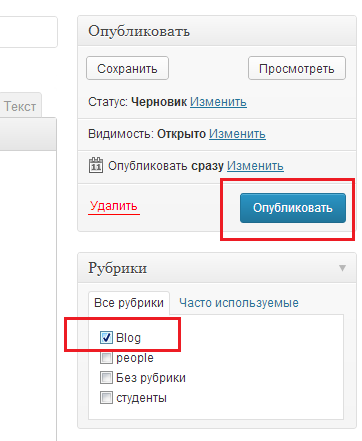Image resolution: width=362 pixels, height=441 pixels.
Task: Click Изменить next to Видимость Открыто
Action: [237, 134]
